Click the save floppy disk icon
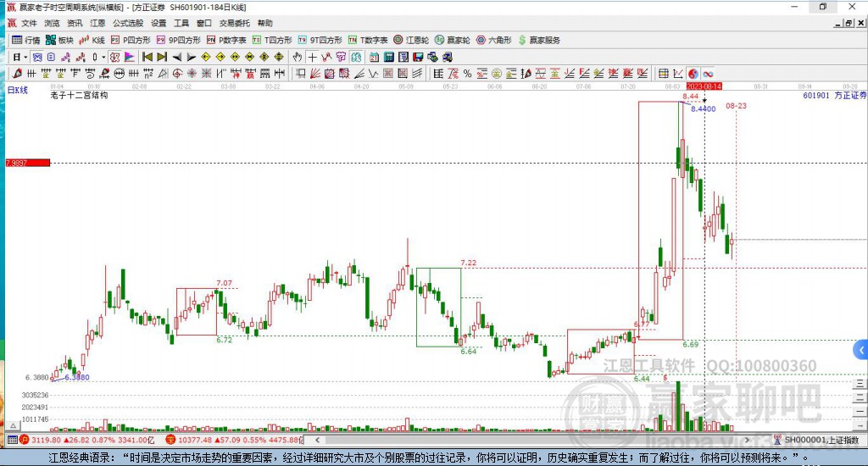 tap(418, 57)
